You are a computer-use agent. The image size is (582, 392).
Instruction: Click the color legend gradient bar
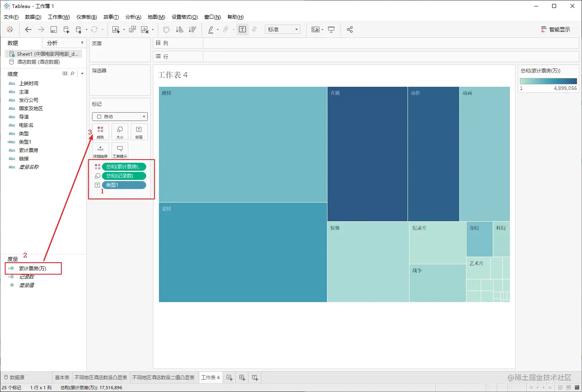point(548,81)
